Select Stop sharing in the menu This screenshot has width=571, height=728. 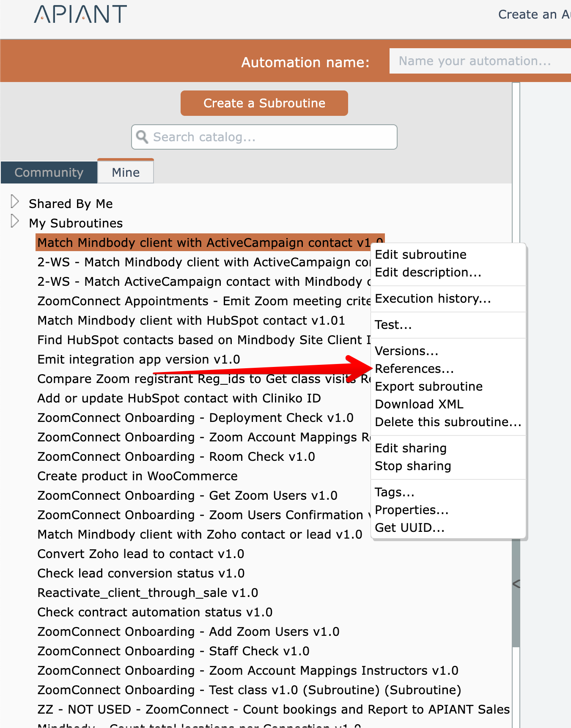(x=413, y=466)
